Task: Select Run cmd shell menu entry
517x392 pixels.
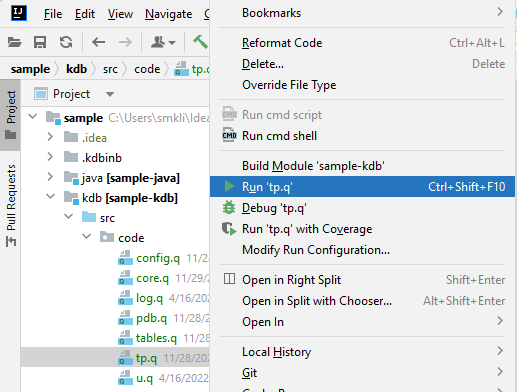Action: coord(363,136)
